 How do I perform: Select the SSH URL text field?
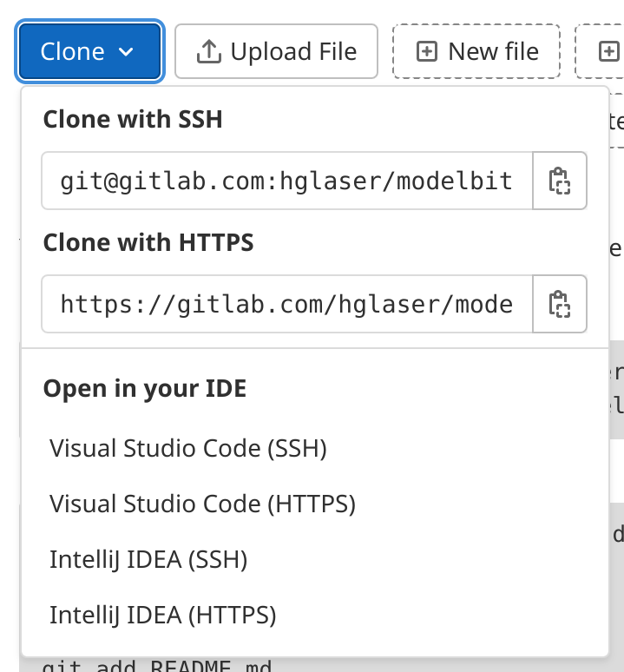[x=287, y=181]
